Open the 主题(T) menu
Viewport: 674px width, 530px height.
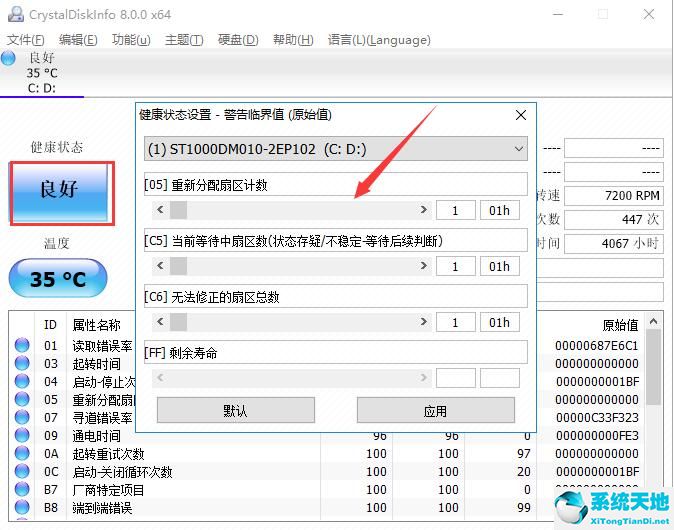tap(184, 40)
